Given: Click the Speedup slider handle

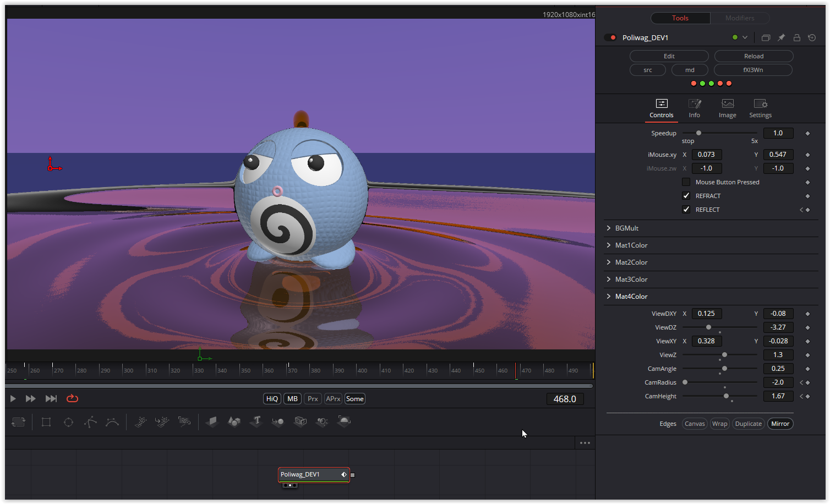Looking at the screenshot, I should point(699,133).
